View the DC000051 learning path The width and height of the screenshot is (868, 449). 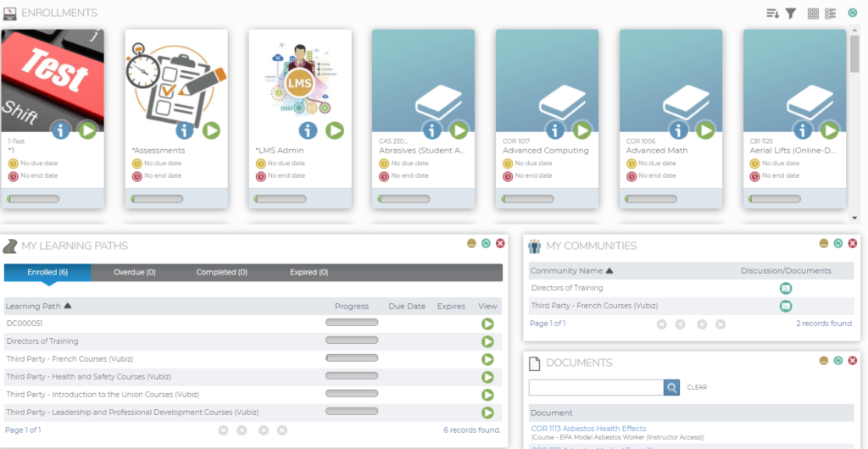[487, 324]
